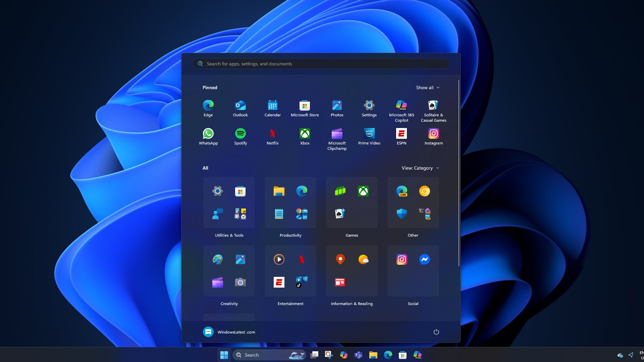Open the pinned Calendar app

[x=272, y=109]
